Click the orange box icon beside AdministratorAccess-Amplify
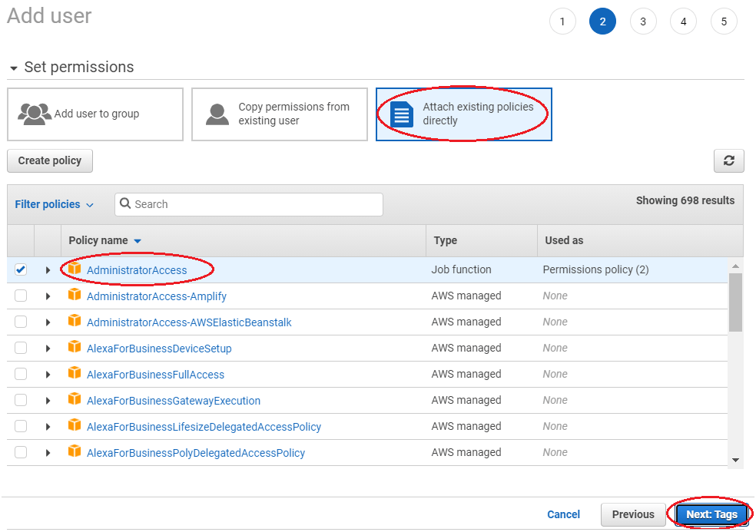 pos(75,295)
